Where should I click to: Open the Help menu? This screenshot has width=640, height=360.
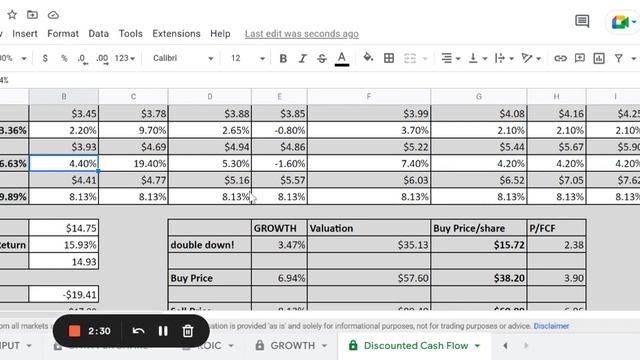pyautogui.click(x=220, y=34)
